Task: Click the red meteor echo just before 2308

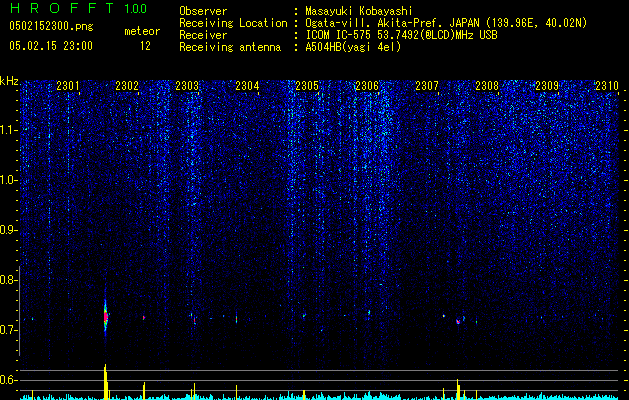Action: coord(458,321)
